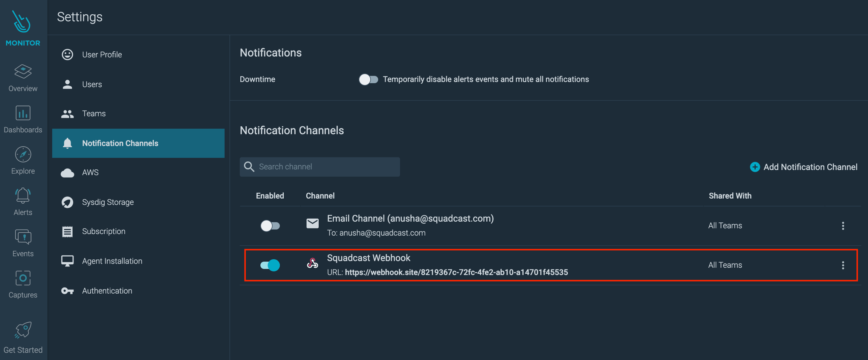
Task: Click the User Profile smiley icon
Action: [67, 55]
